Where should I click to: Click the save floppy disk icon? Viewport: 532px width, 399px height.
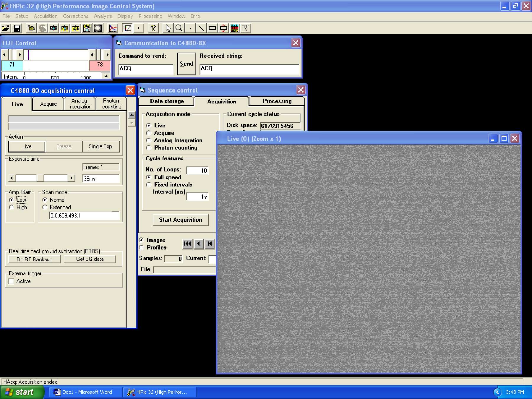click(17, 28)
